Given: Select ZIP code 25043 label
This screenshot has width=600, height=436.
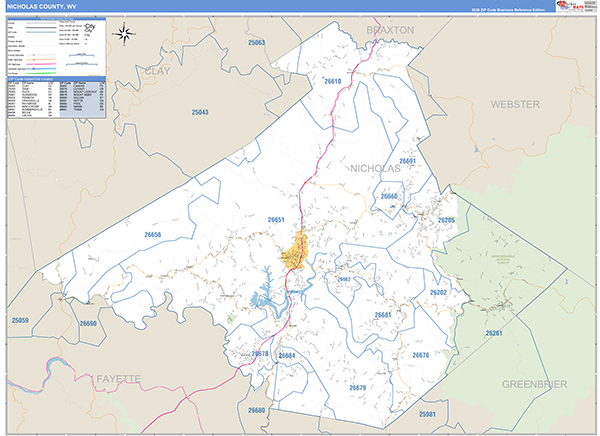Looking at the screenshot, I should tap(200, 112).
